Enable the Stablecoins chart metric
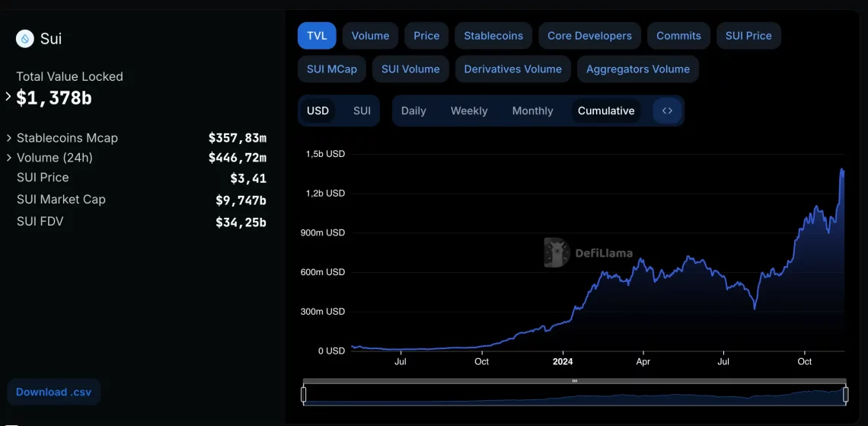 coord(493,36)
